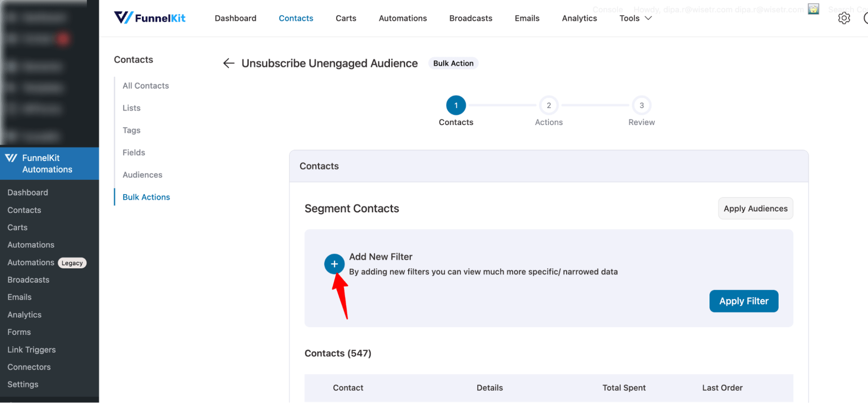Click the user avatar icon at top right
The width and height of the screenshot is (868, 403).
click(x=813, y=9)
